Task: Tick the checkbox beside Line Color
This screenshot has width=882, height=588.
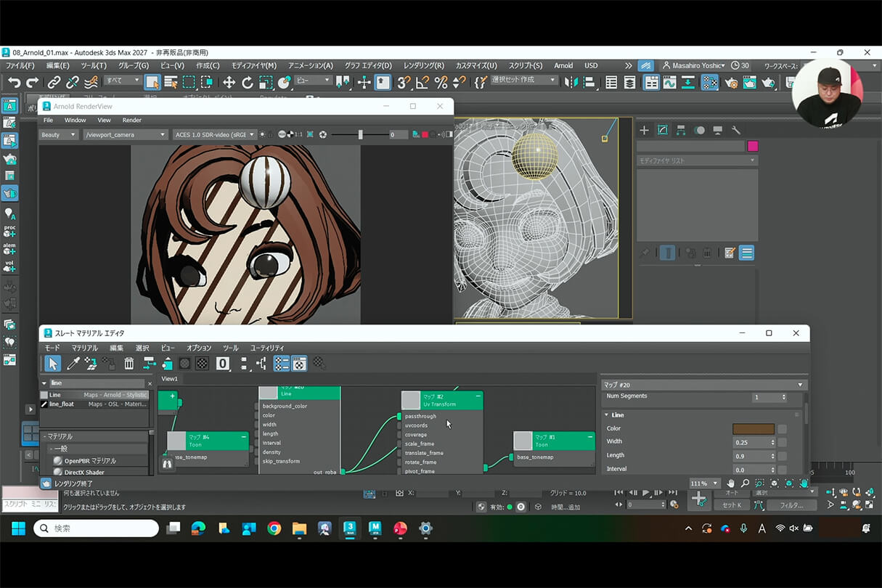Action: point(782,429)
